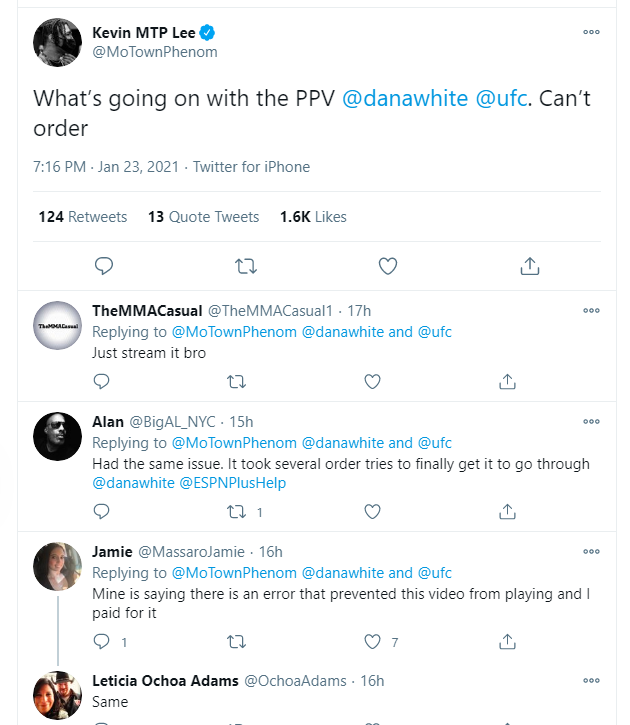Screen dimensions: 630x725
Task: Like TheMMACasual's "Just stream it bro" reply
Action: coord(372,381)
